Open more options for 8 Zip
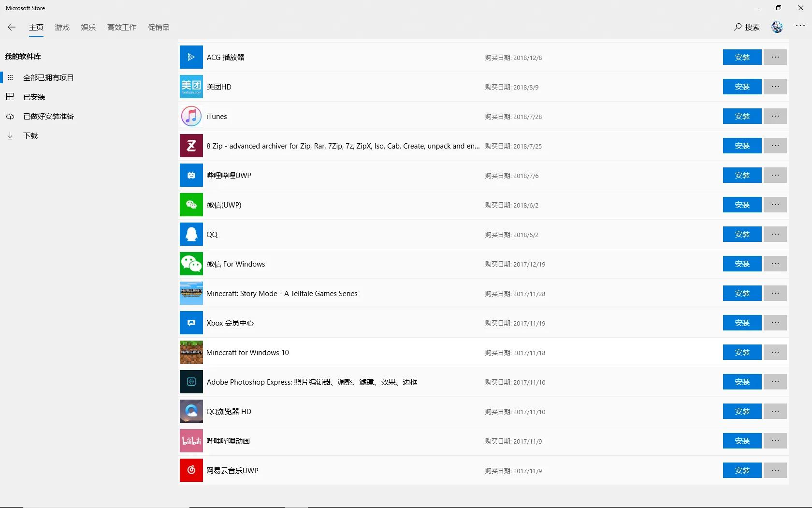This screenshot has height=508, width=812. point(775,146)
